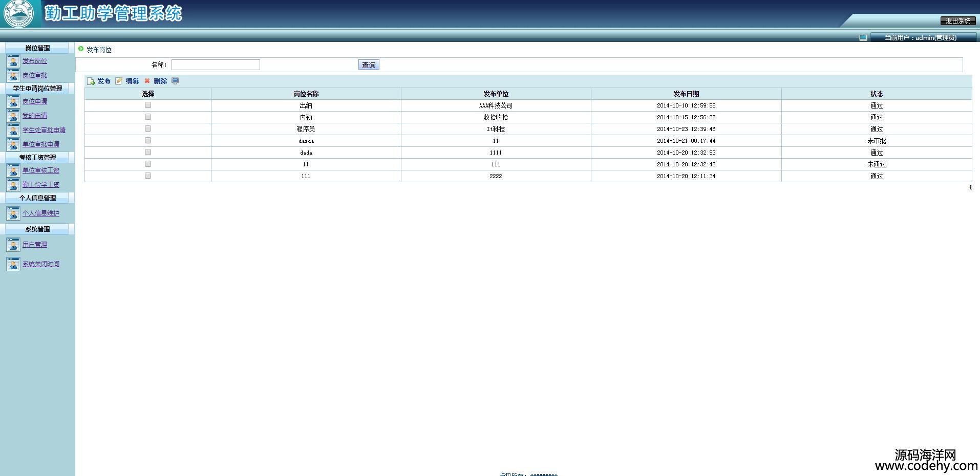This screenshot has height=476, width=980.
Task: Click the icon beside 勤工俭学工资
Action: click(13, 185)
